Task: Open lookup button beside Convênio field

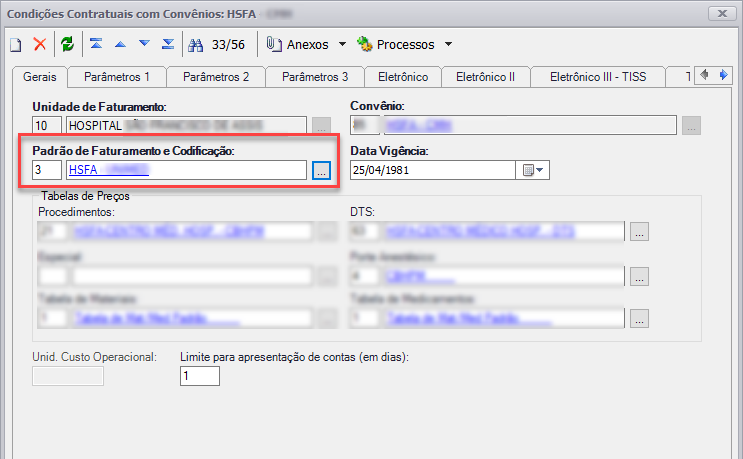Action: (x=691, y=126)
